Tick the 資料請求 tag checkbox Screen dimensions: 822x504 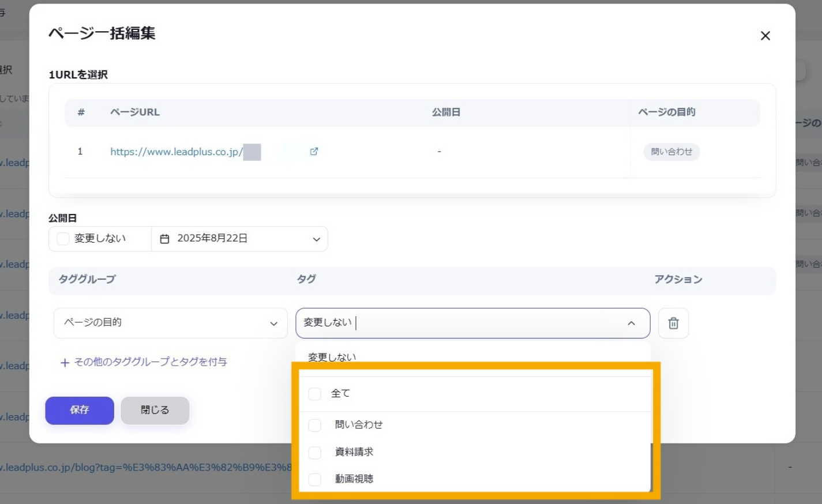pyautogui.click(x=314, y=452)
